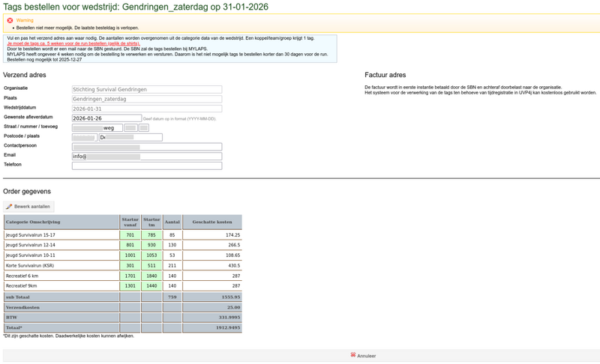This screenshot has height=364, width=600.
Task: Select row Jeugd Survivalrun 10-11
Action: click(123, 255)
